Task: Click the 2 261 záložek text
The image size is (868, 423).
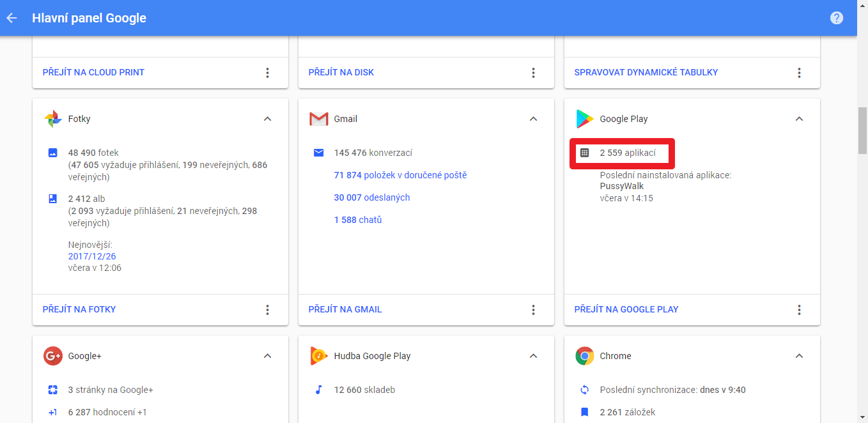Action: (628, 412)
